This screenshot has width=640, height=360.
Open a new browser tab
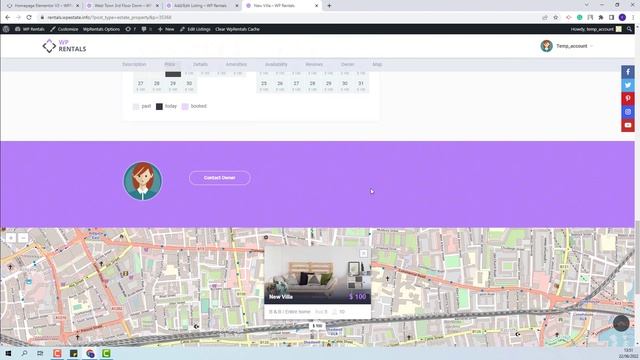tap(329, 6)
